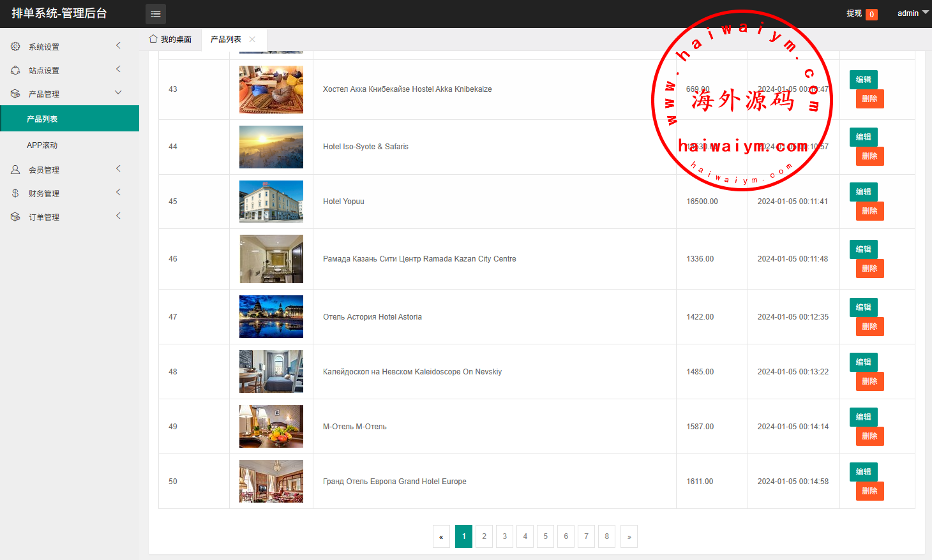Click the 会员管理 user icon
This screenshot has width=932, height=560.
[x=15, y=170]
